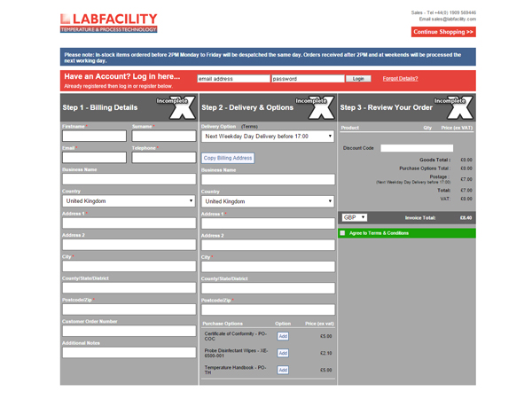Viewport: 532px width, 399px height.
Task: Focus the Surname field
Action: 164,136
